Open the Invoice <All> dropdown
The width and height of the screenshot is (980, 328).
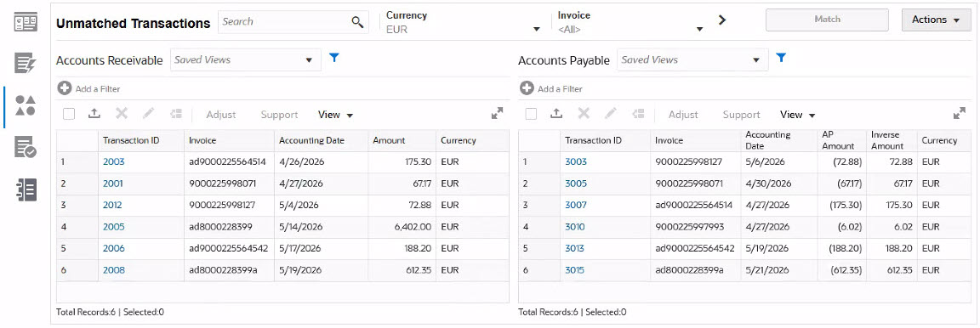[631, 22]
